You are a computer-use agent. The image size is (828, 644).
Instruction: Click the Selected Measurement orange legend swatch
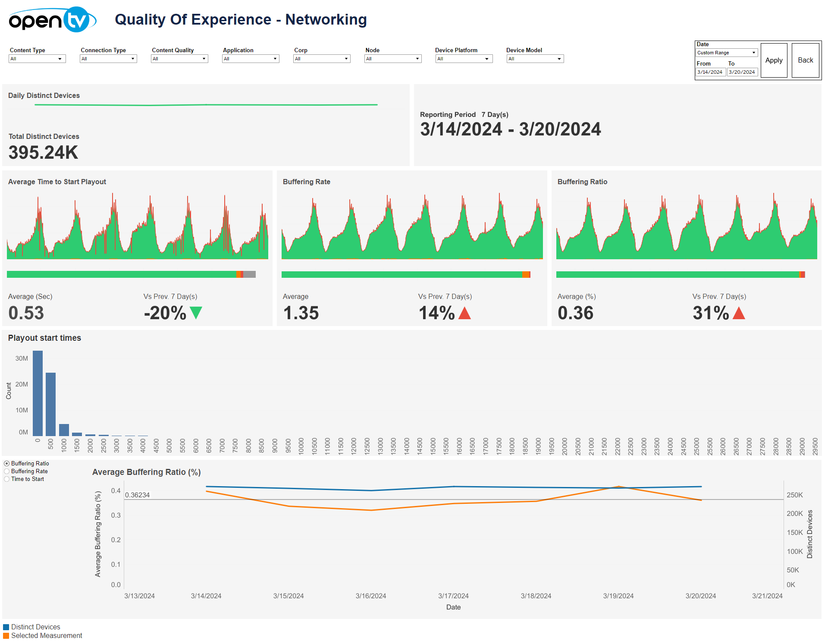tap(6, 636)
